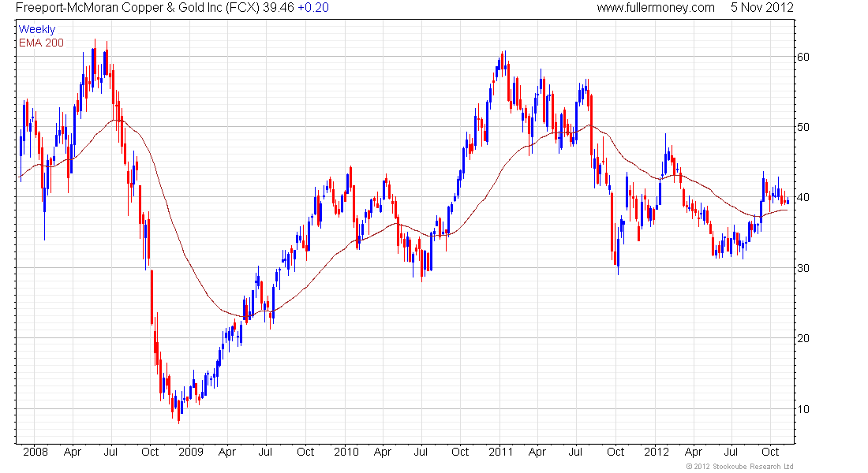Image resolution: width=868 pixels, height=473 pixels.
Task: Click the 2009 year label on time axis
Action: coord(190,452)
